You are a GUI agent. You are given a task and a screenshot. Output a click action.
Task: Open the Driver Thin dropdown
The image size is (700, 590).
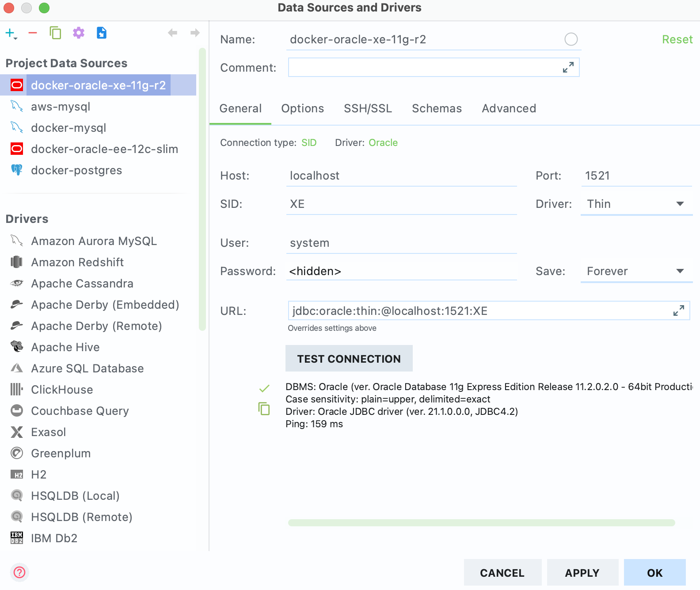(x=636, y=204)
